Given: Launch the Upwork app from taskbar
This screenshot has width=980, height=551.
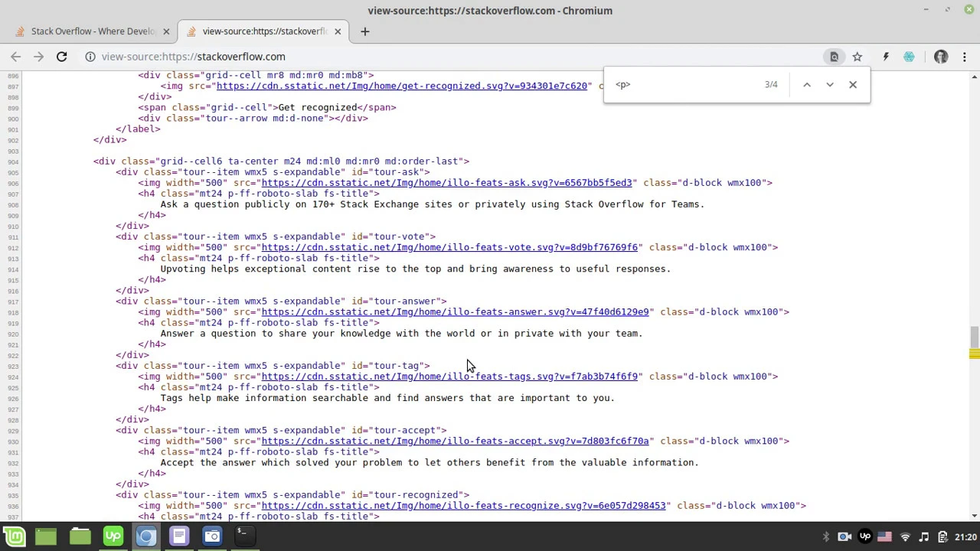Looking at the screenshot, I should [113, 536].
